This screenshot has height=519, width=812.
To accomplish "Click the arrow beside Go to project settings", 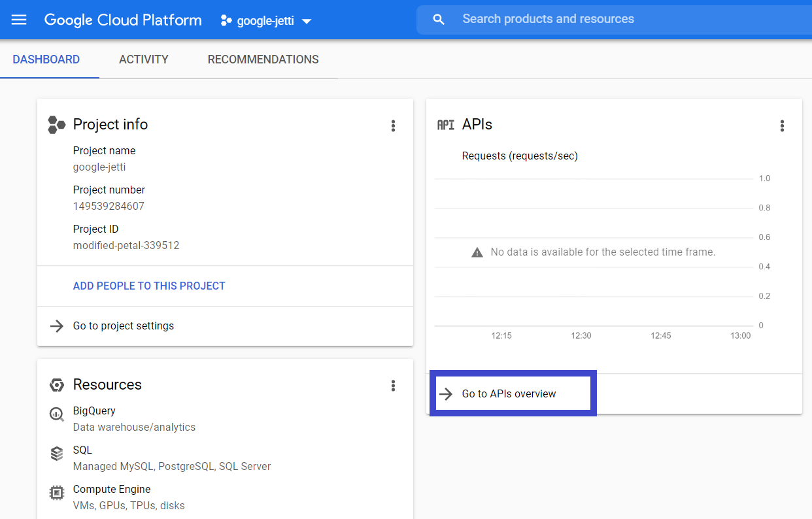I will pos(57,326).
